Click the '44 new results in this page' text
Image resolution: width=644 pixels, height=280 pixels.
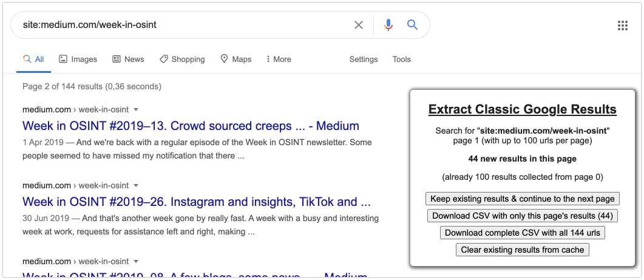[523, 159]
